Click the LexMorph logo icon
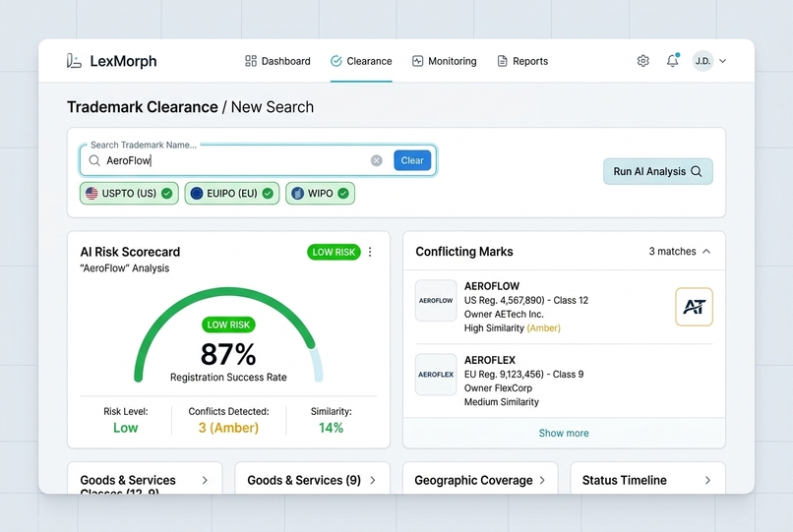The image size is (793, 532). click(74, 61)
